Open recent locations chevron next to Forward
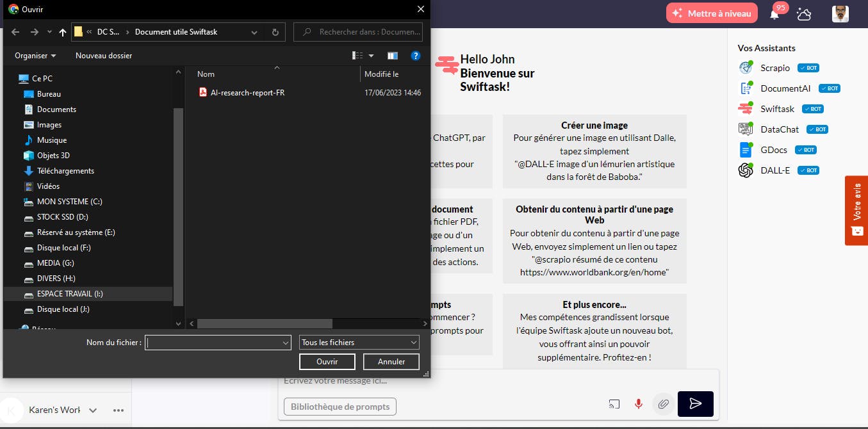Viewport: 868px width, 429px height. click(x=49, y=32)
